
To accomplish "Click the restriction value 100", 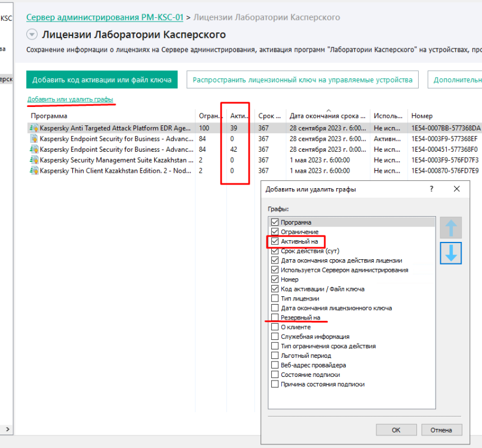I will [x=204, y=128].
